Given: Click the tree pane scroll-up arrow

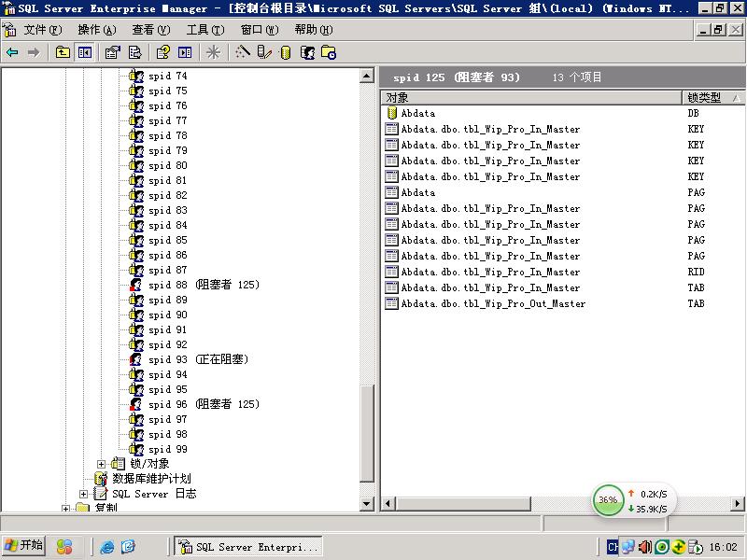Looking at the screenshot, I should pos(367,76).
